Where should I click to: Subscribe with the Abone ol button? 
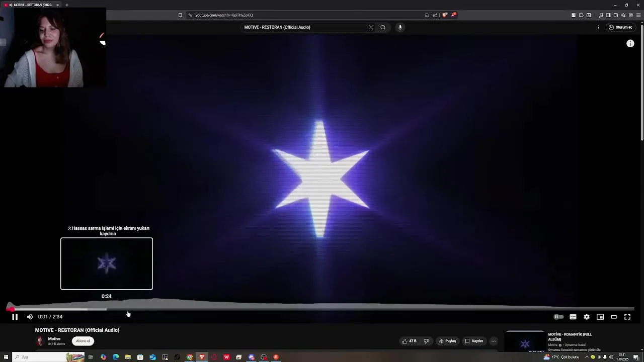click(x=83, y=341)
